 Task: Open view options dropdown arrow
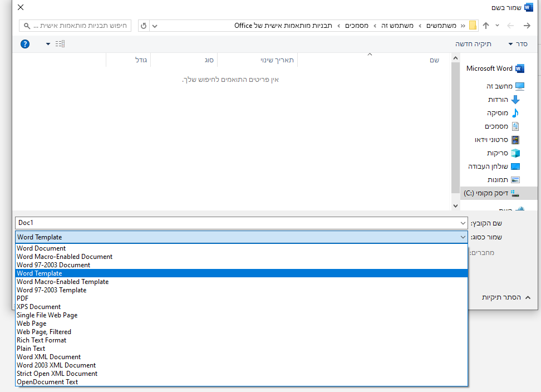click(48, 44)
